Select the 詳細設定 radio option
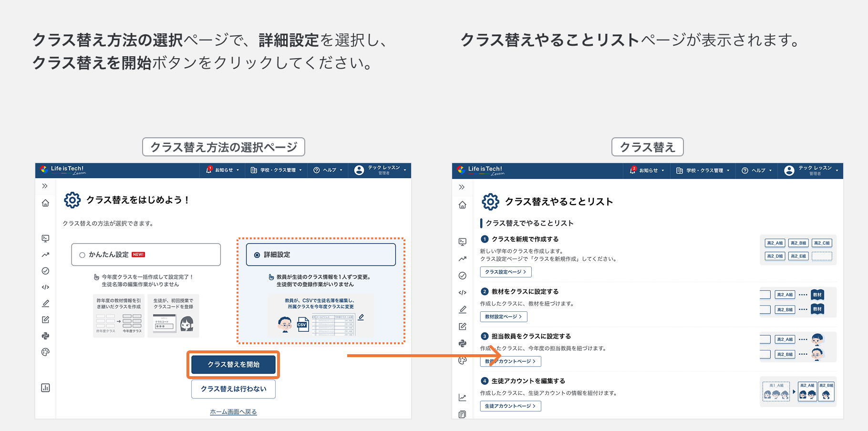The width and height of the screenshot is (868, 431). (x=321, y=255)
